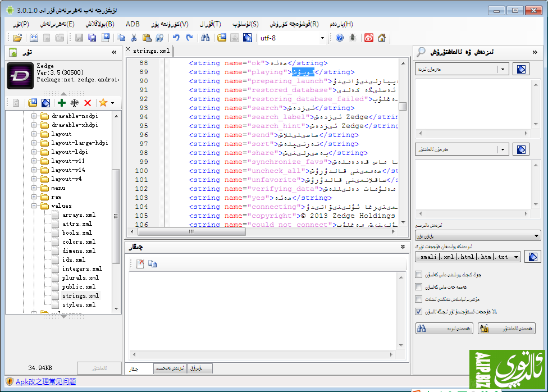The height and width of the screenshot is (392, 548).
Task: Click the bug debug icon in toolbar
Action: point(353,38)
